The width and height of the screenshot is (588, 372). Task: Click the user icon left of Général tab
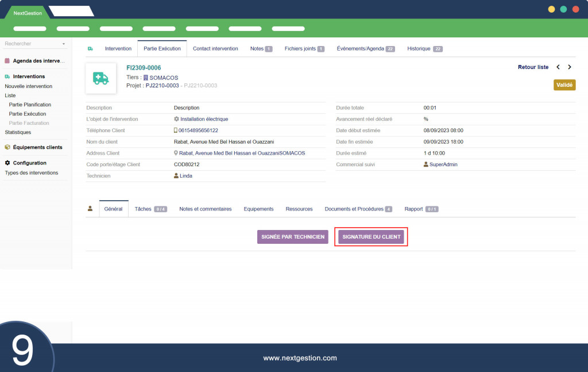coord(90,209)
